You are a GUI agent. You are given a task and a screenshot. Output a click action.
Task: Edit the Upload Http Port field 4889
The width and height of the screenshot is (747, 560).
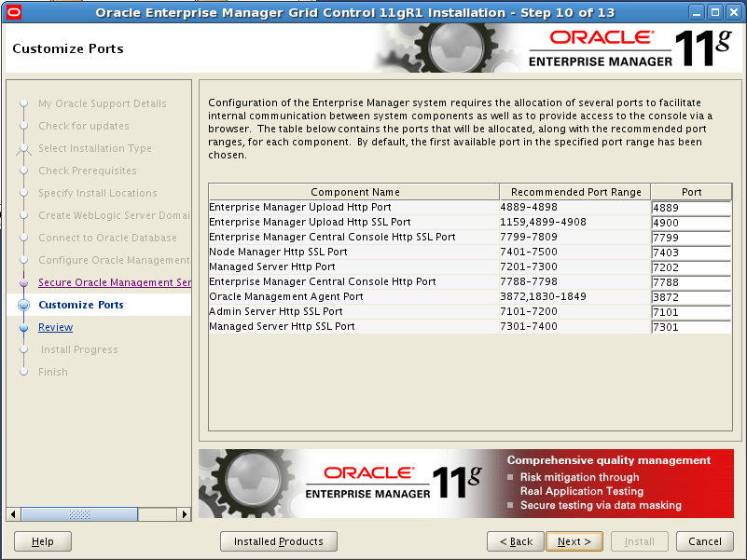coord(691,208)
